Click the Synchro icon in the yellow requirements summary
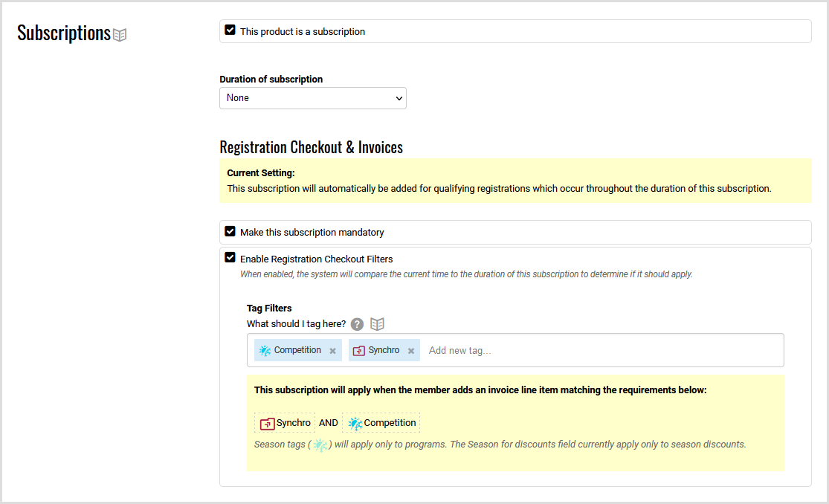This screenshot has width=829, height=504. (x=267, y=423)
